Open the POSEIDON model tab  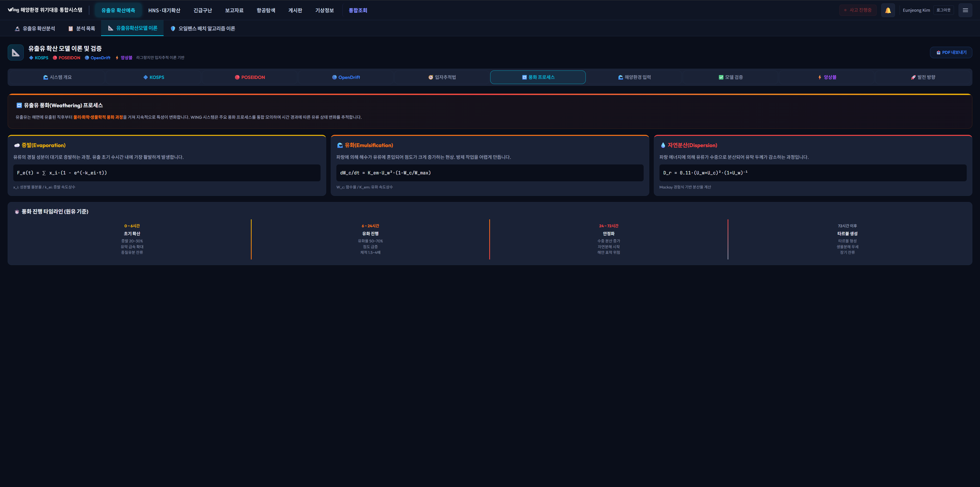(250, 77)
